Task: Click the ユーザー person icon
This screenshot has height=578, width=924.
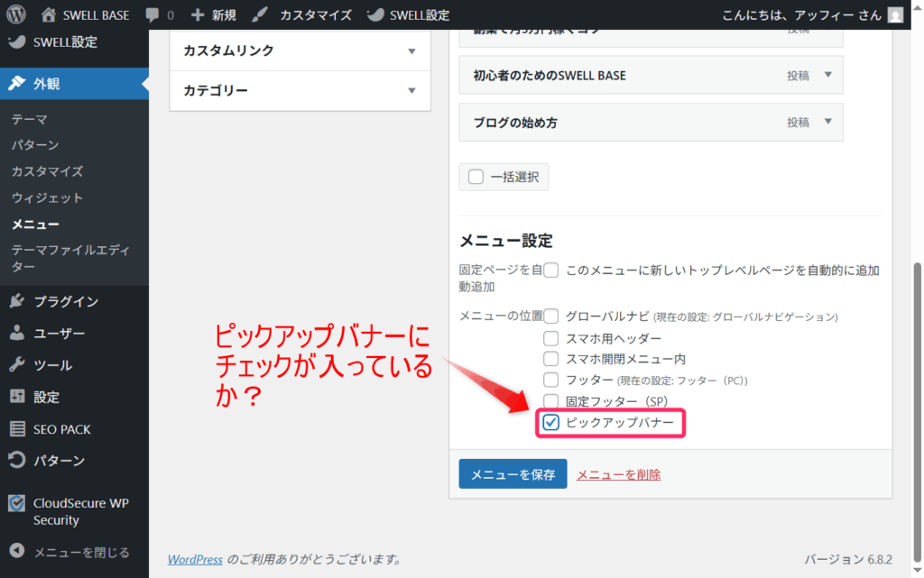Action: [x=16, y=333]
